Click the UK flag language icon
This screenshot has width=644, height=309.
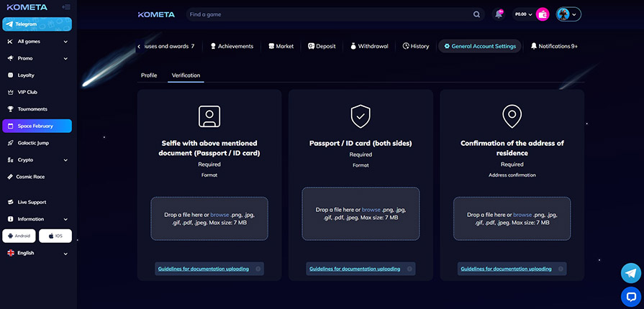[x=11, y=253]
